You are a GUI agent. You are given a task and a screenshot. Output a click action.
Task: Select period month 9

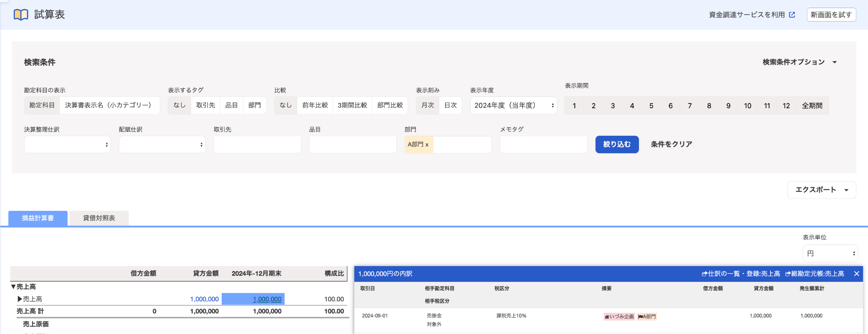tap(728, 106)
